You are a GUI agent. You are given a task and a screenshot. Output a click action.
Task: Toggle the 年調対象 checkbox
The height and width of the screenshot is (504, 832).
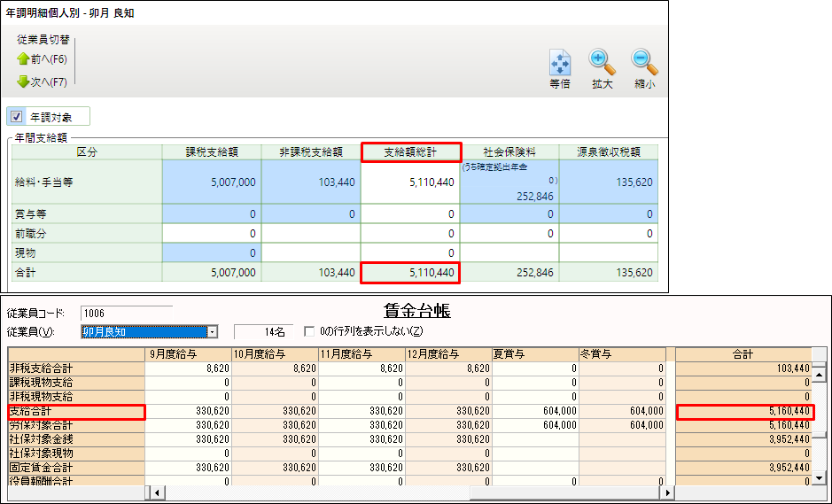pos(16,117)
